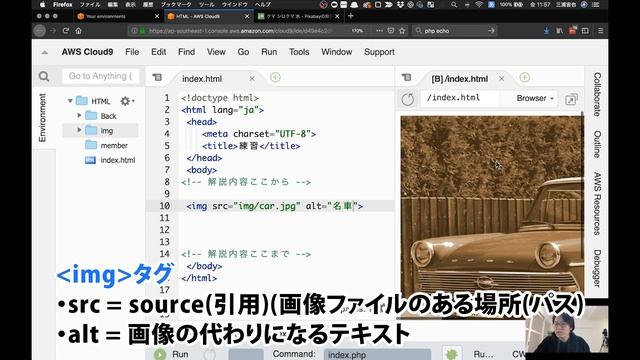Open the AWS Resources side panel
The width and height of the screenshot is (640, 360).
(x=597, y=203)
